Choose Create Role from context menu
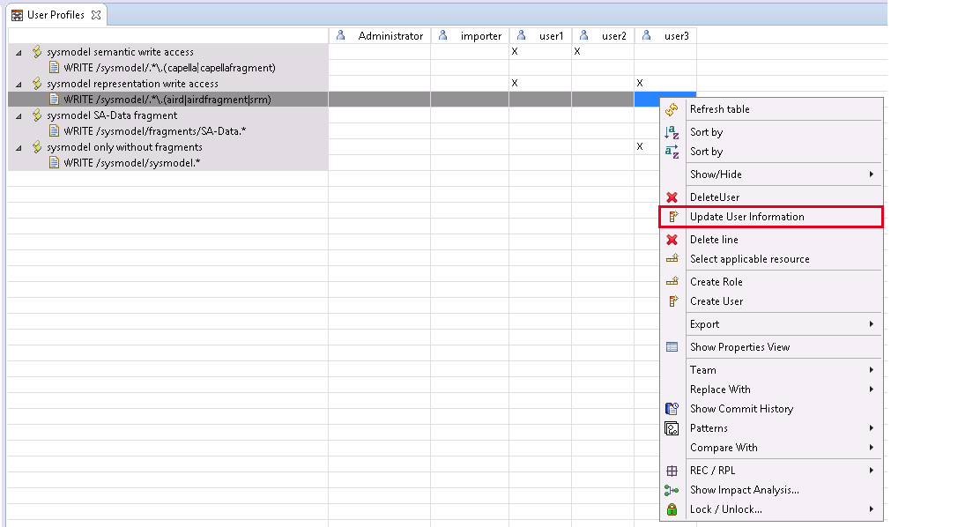The width and height of the screenshot is (980, 527). coord(716,282)
